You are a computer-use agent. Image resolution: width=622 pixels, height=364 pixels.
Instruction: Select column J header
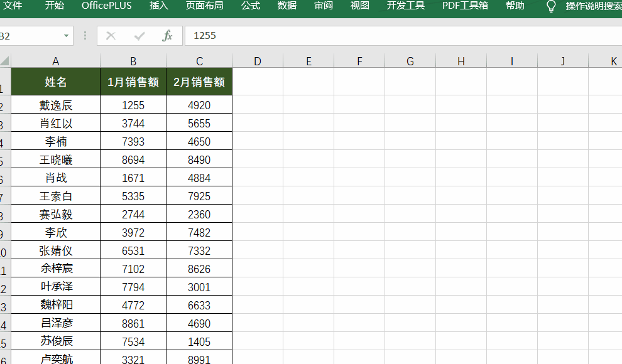562,62
